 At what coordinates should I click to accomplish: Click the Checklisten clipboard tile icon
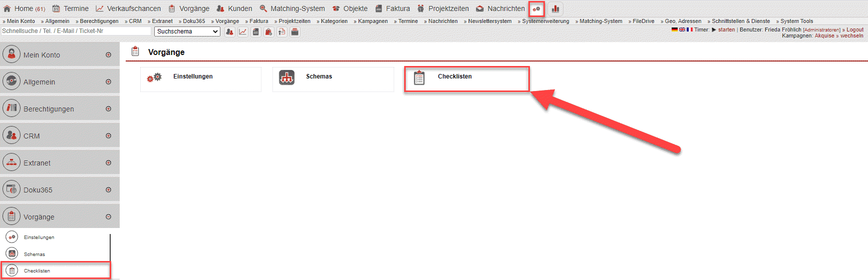click(x=419, y=78)
